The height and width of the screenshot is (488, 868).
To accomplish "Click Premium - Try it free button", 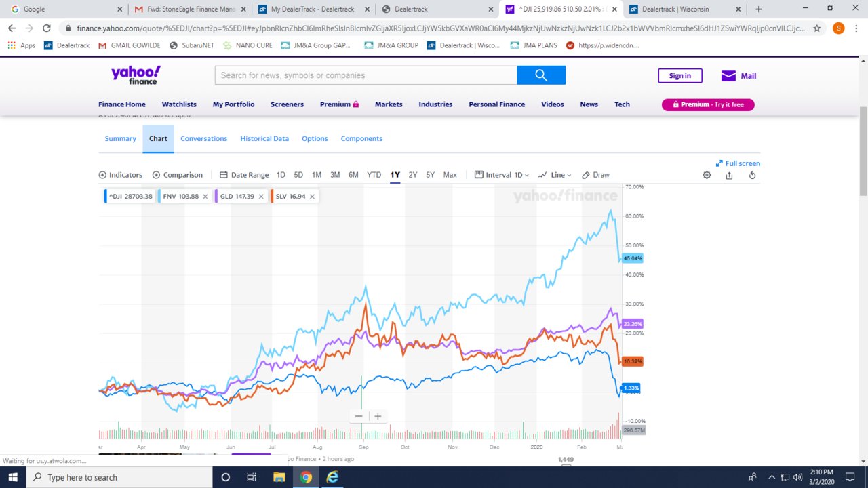I will pos(708,104).
